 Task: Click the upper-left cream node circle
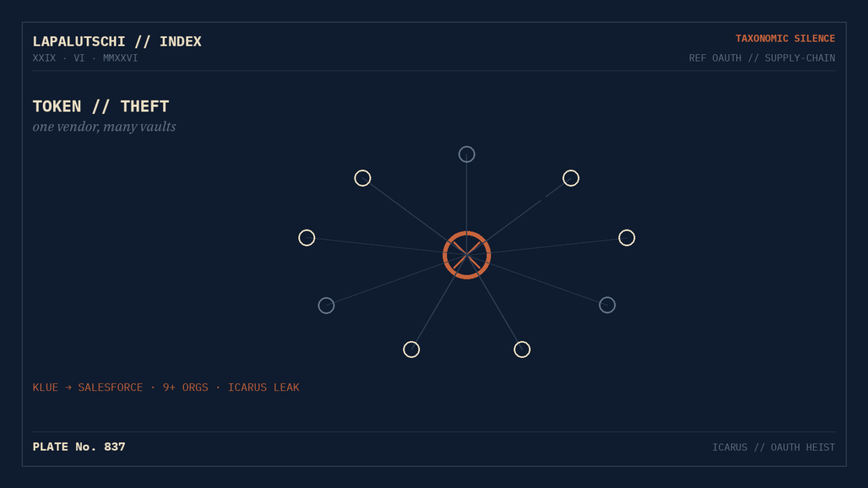(362, 178)
